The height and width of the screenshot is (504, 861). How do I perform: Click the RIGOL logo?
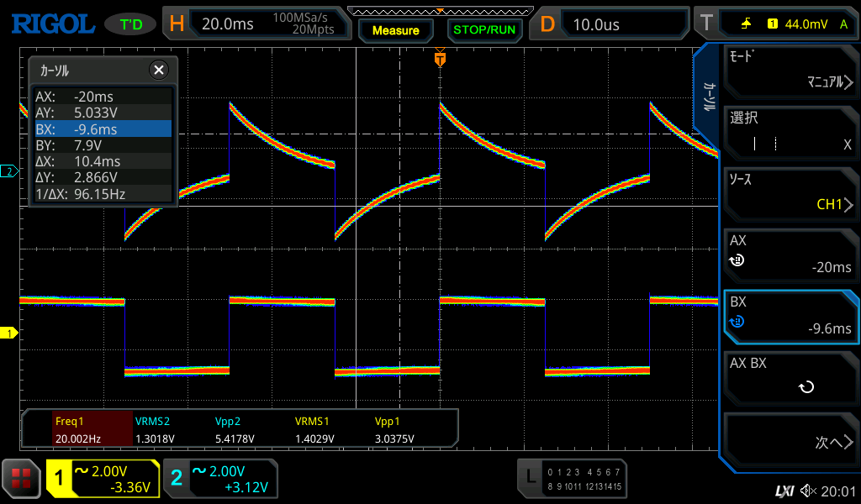[52, 24]
